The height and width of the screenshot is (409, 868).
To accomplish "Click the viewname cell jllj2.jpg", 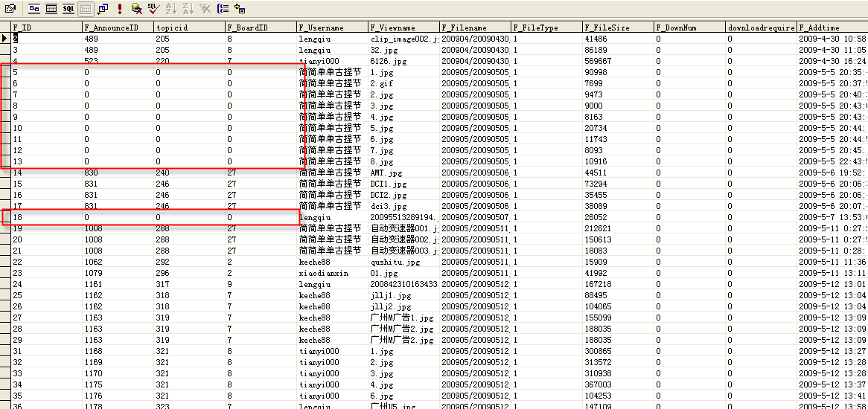I will 403,306.
